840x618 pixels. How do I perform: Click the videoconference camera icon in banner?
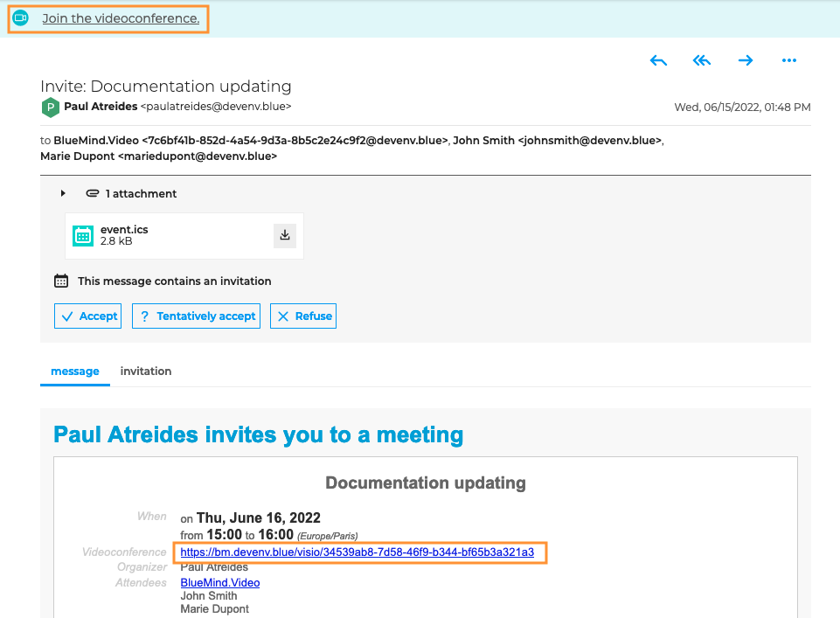20,18
